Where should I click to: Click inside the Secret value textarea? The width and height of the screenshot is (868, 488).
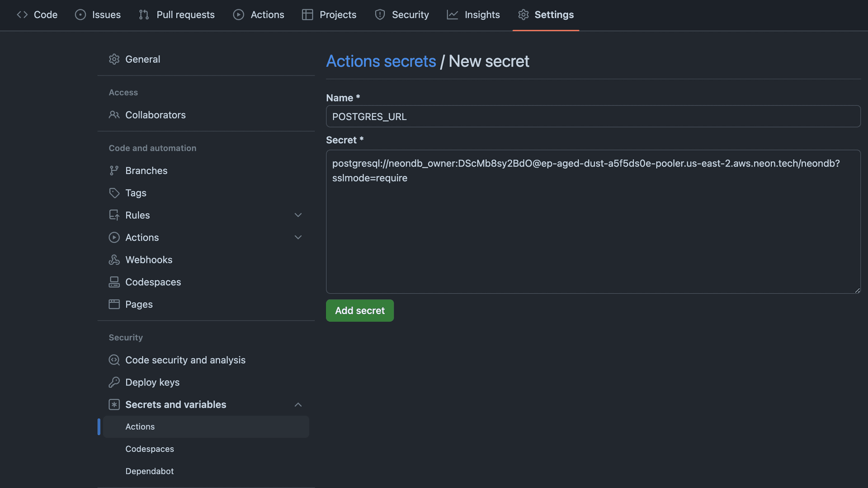coord(593,235)
